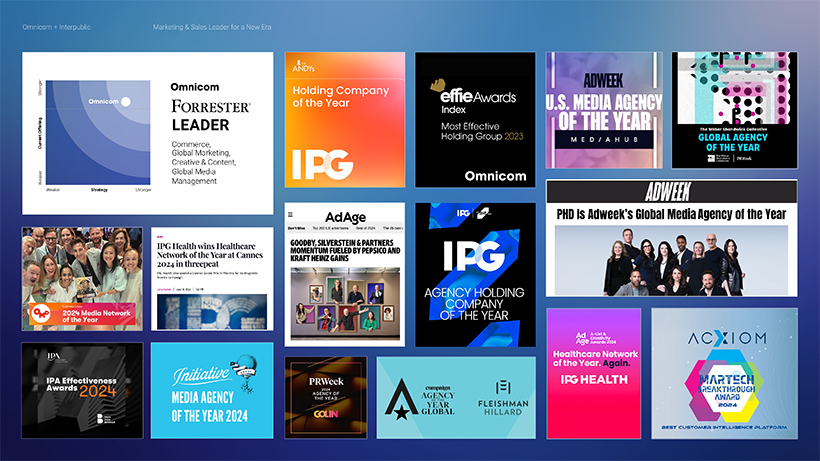Open the 2024 Media Network of the Year photo
The height and width of the screenshot is (461, 820).
point(82,278)
